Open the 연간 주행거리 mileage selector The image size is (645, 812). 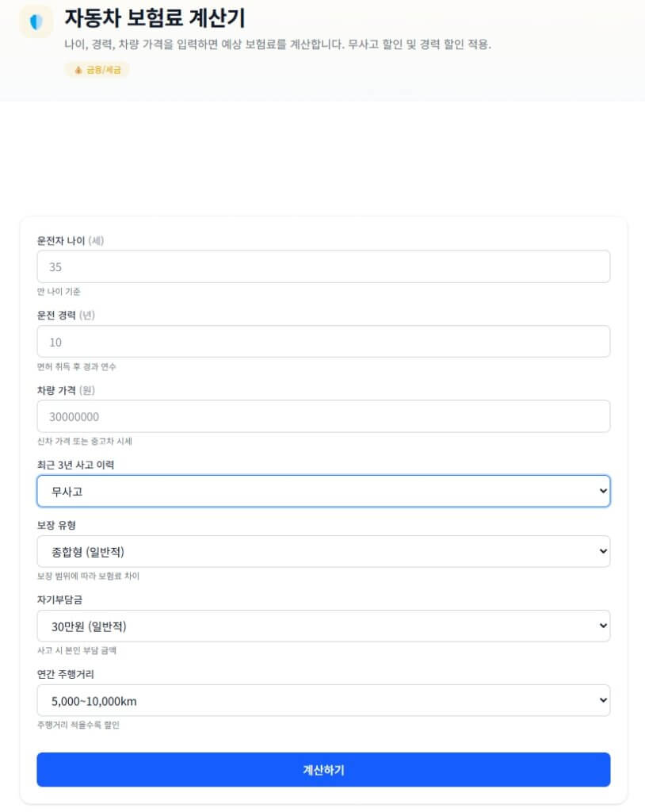pyautogui.click(x=322, y=700)
